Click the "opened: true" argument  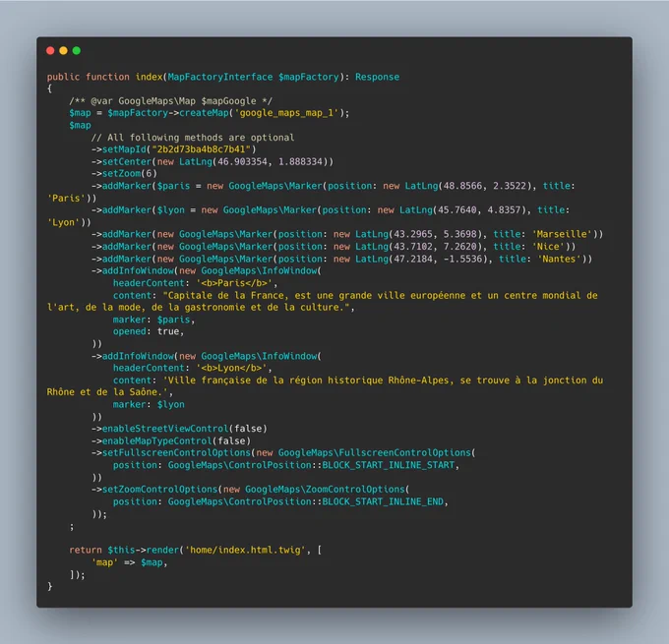pyautogui.click(x=146, y=331)
